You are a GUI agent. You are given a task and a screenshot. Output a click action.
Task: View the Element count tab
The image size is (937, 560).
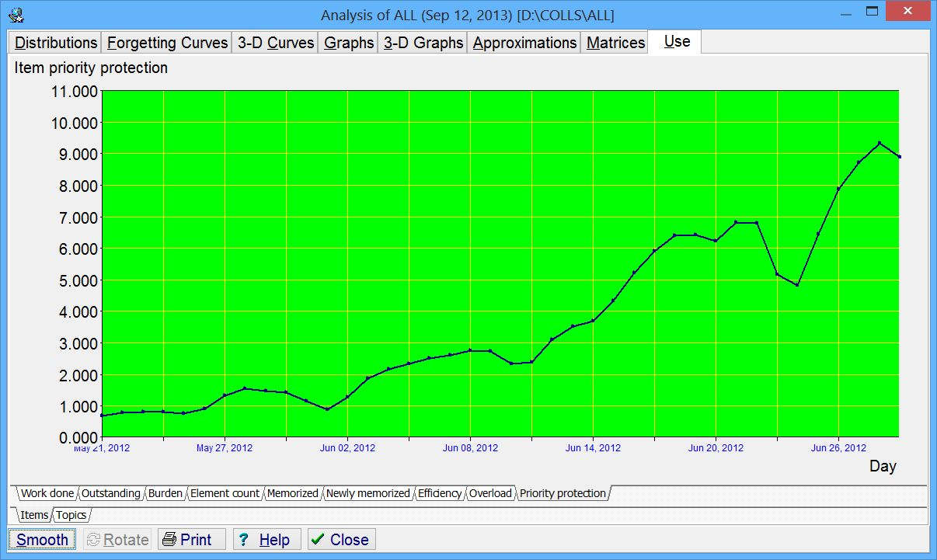(225, 493)
